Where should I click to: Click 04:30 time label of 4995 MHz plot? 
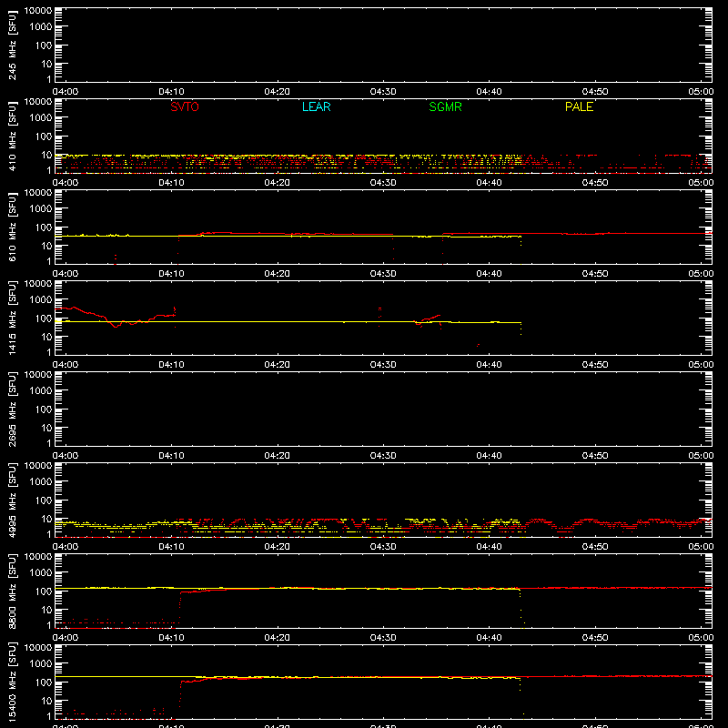click(383, 547)
